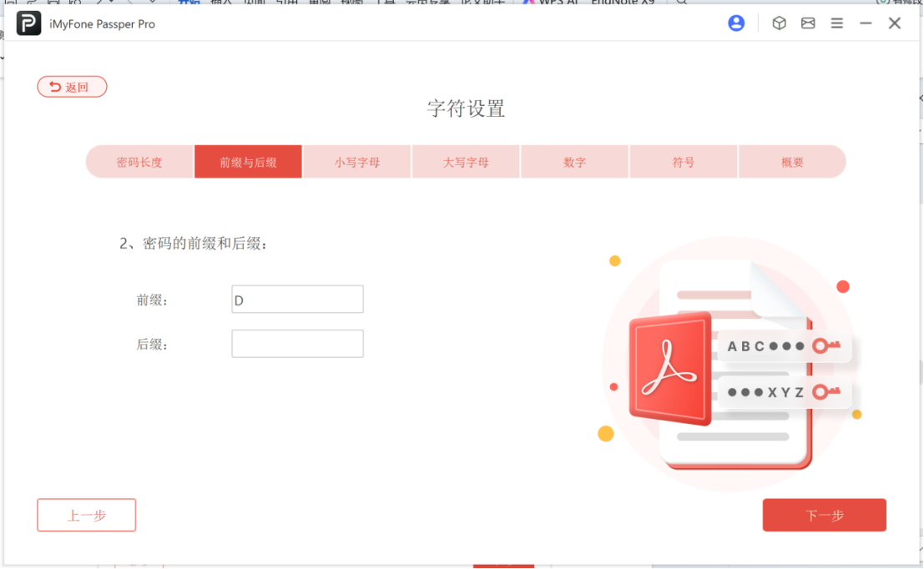Screen dimensions: 924x569
Task: Minimize the Passper Pro window
Action: pos(866,23)
